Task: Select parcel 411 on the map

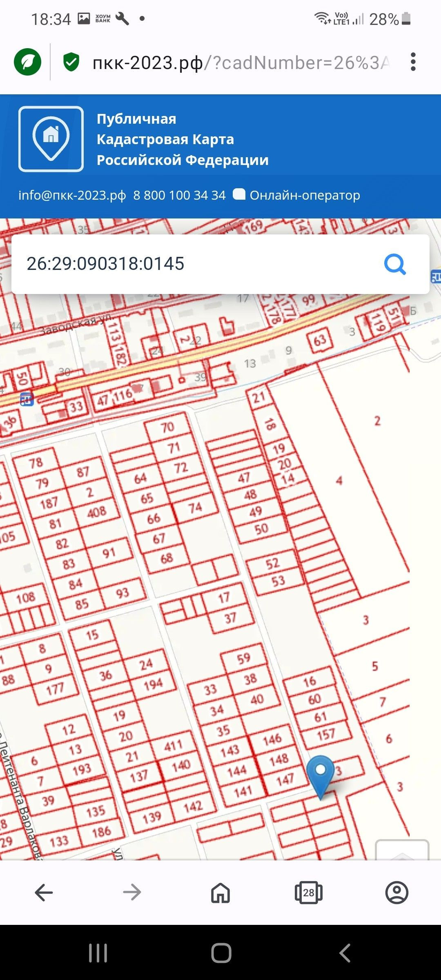Action: point(173,745)
